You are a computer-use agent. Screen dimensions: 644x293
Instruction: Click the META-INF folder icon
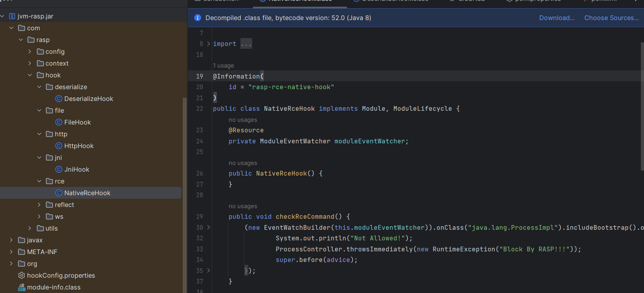click(x=22, y=252)
